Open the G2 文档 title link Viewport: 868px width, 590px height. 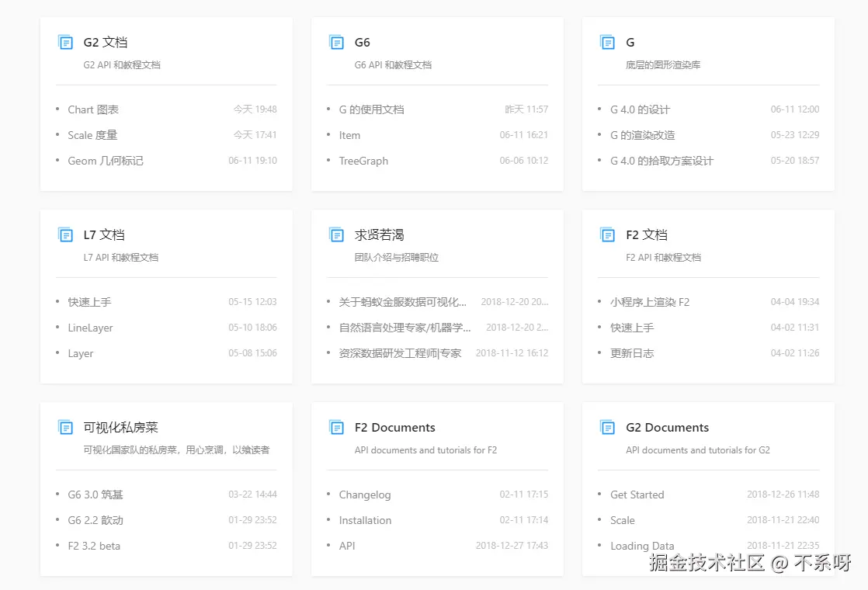coord(105,42)
